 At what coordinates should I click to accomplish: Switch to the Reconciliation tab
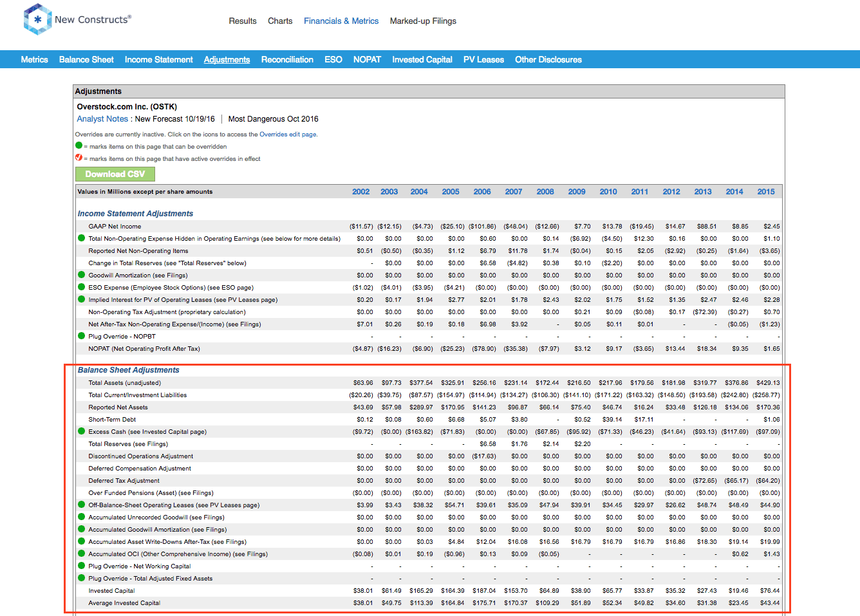pos(287,59)
